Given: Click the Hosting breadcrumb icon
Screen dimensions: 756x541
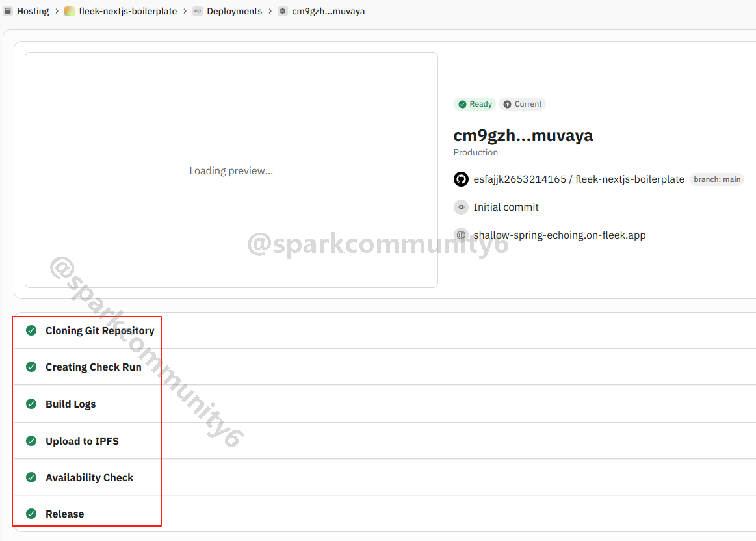Looking at the screenshot, I should click(x=8, y=11).
